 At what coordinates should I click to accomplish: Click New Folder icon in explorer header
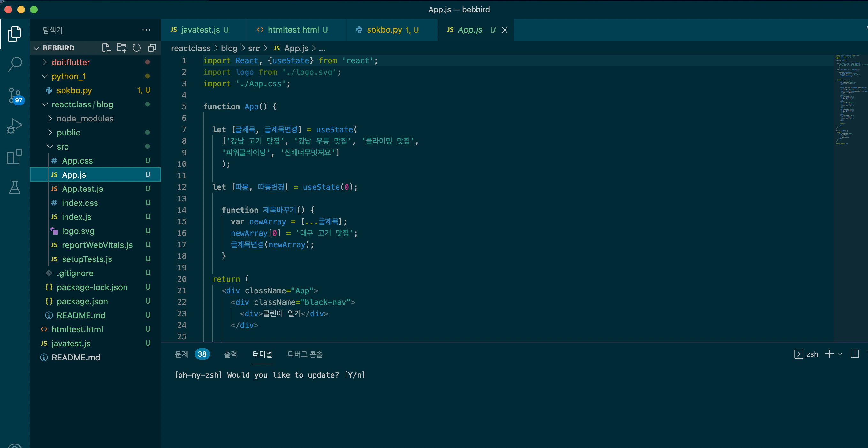point(121,48)
